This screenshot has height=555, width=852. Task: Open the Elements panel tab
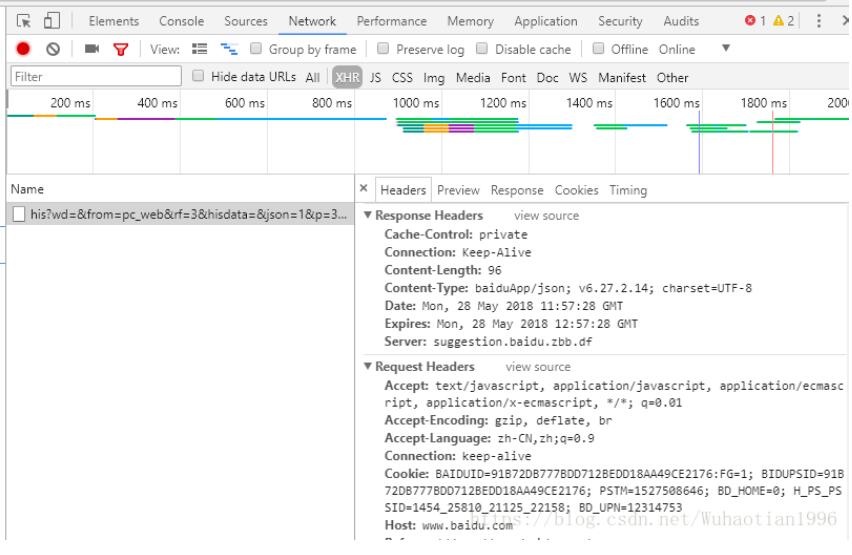(x=114, y=21)
